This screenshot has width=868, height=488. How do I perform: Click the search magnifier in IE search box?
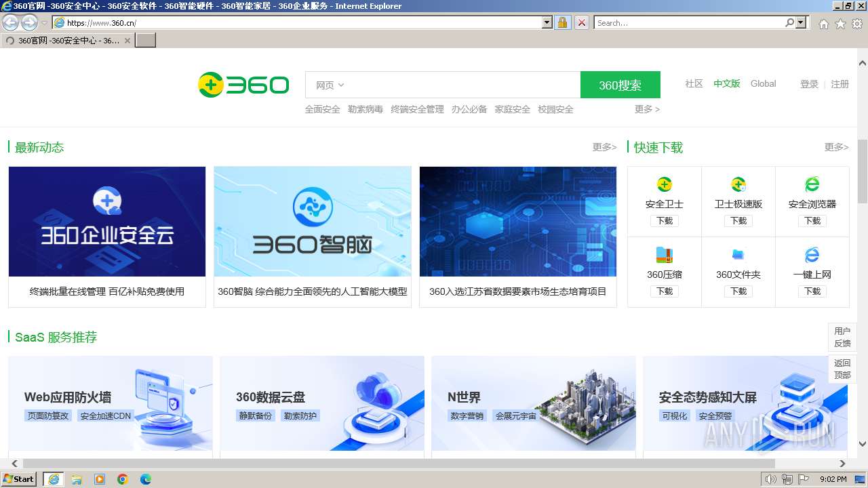(x=789, y=22)
